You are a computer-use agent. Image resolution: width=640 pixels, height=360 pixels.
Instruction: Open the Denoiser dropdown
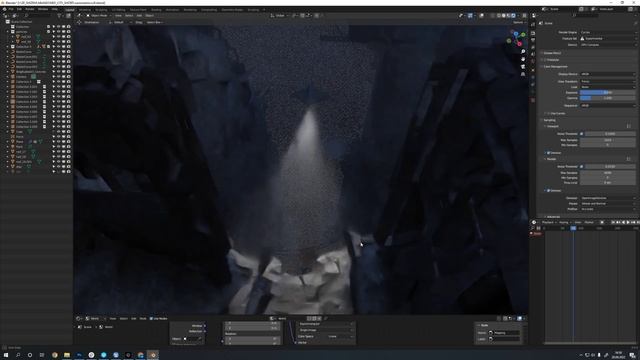[607, 198]
